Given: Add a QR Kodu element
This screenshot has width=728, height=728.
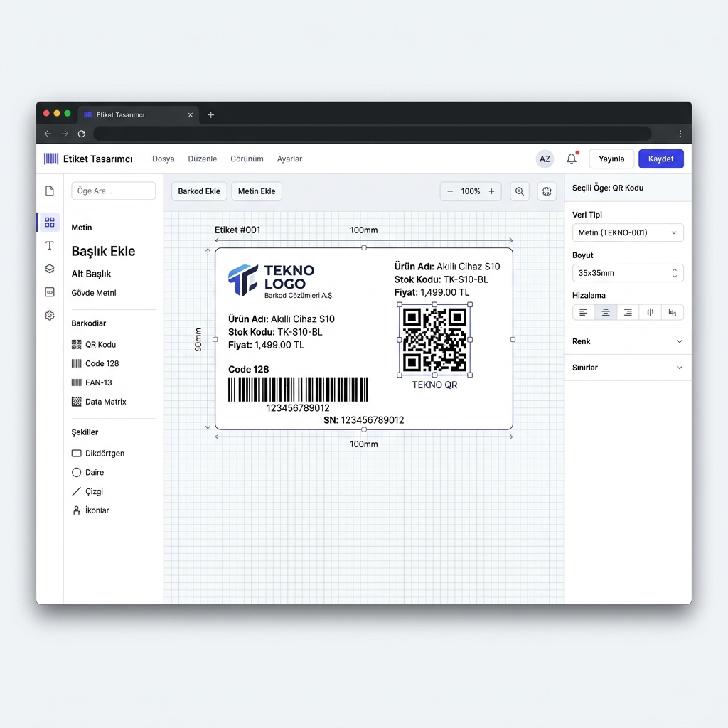Looking at the screenshot, I should tap(95, 345).
